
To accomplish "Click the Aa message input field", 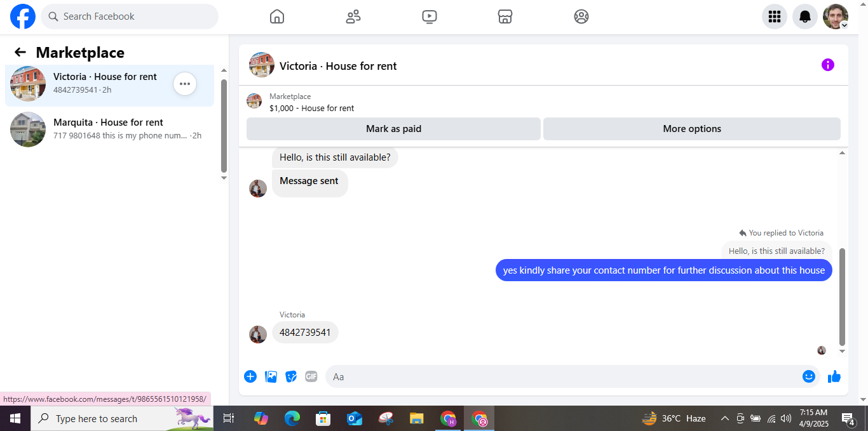I will pyautogui.click(x=562, y=376).
